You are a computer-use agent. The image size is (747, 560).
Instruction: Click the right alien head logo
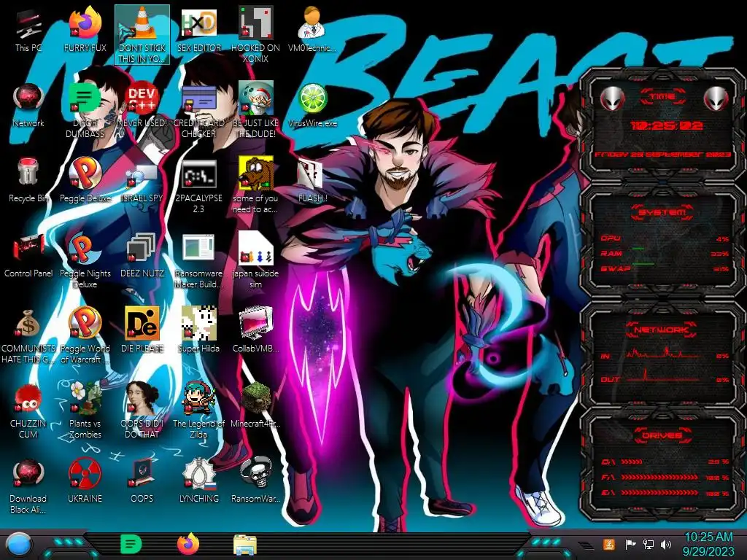pos(716,98)
